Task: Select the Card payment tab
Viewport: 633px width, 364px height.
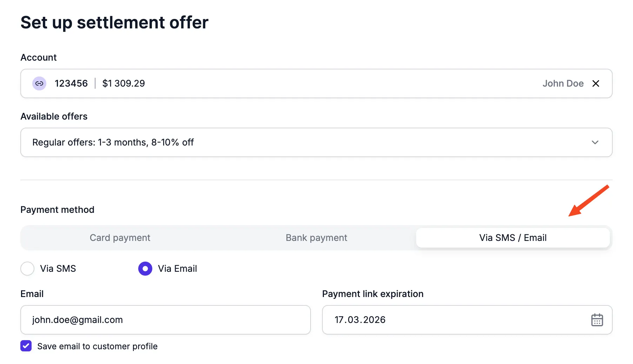Action: 120,238
